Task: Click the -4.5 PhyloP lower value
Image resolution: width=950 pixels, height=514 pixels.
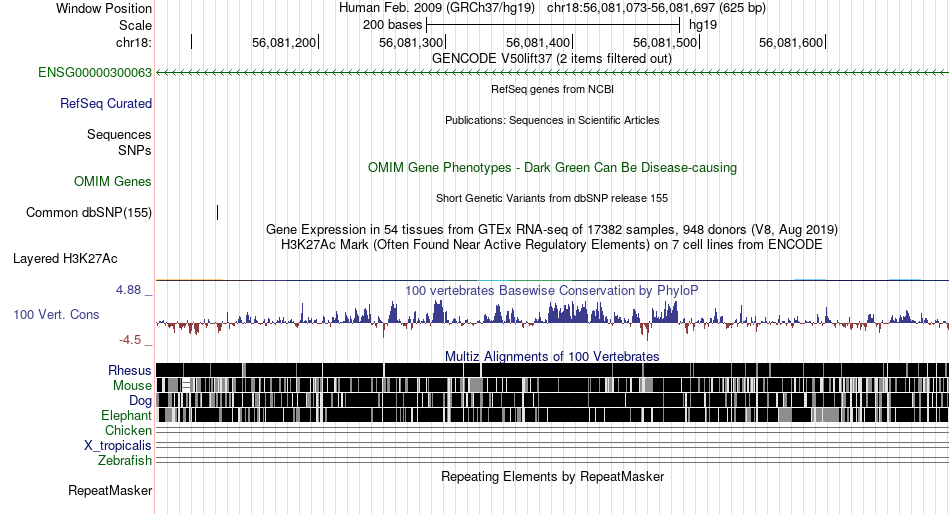Action: tap(130, 339)
